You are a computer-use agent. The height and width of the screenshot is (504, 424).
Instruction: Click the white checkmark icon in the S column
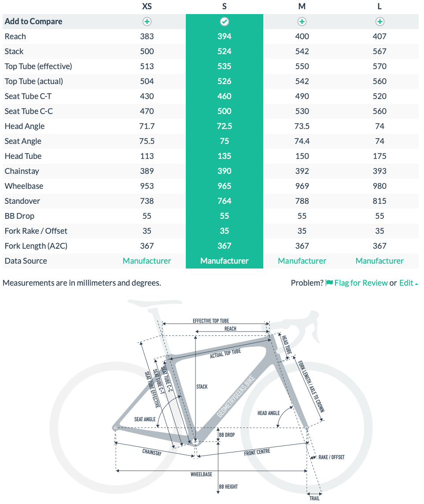[x=224, y=21]
